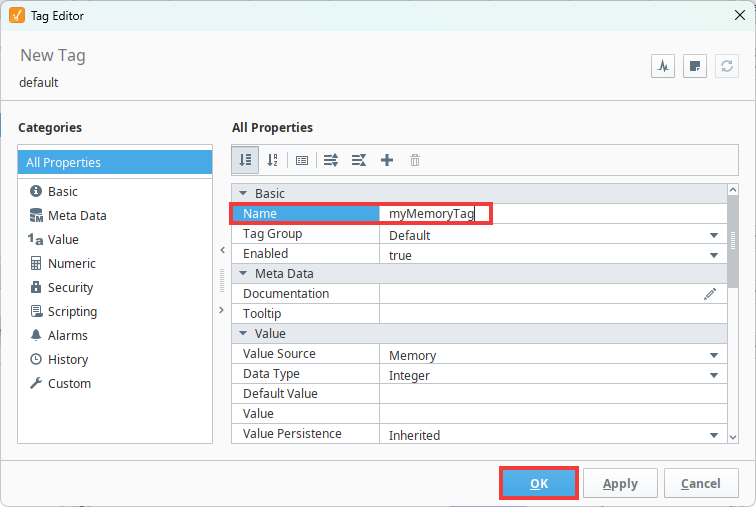Click scrollbar down arrow in properties
756x507 pixels.
[x=733, y=437]
